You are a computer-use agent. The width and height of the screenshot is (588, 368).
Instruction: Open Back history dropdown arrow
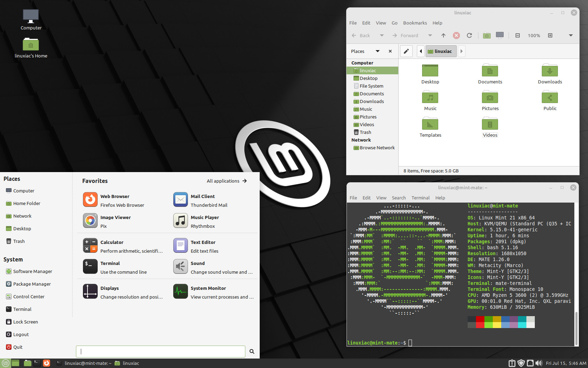[382, 35]
